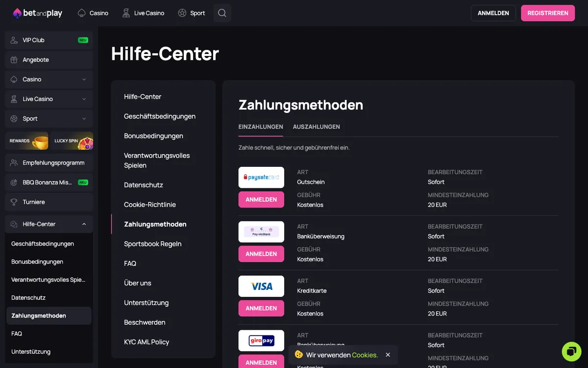Click the giropay logo
Image resolution: width=588 pixels, height=368 pixels.
click(x=261, y=341)
